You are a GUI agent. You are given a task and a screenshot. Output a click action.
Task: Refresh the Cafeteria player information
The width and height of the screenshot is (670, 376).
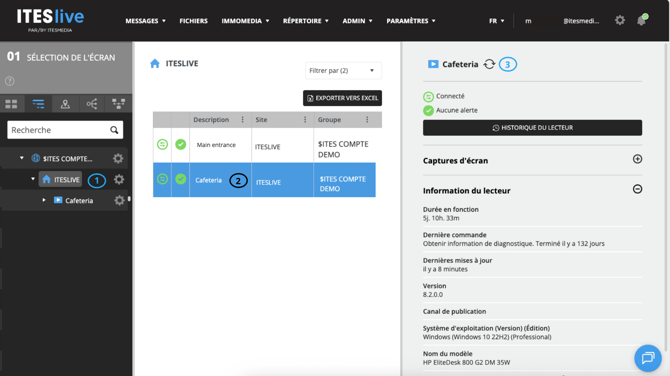pyautogui.click(x=489, y=64)
